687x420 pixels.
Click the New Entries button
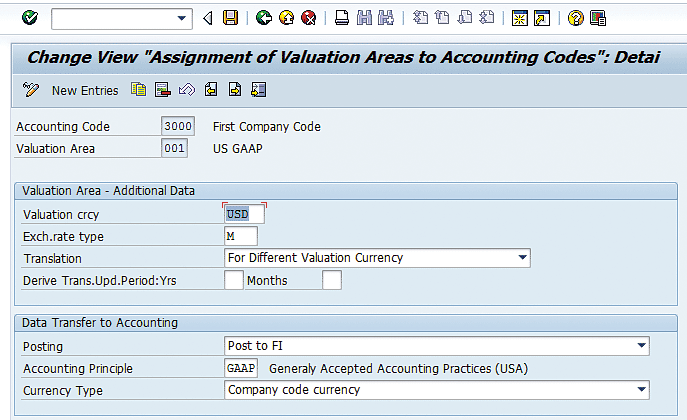point(85,91)
